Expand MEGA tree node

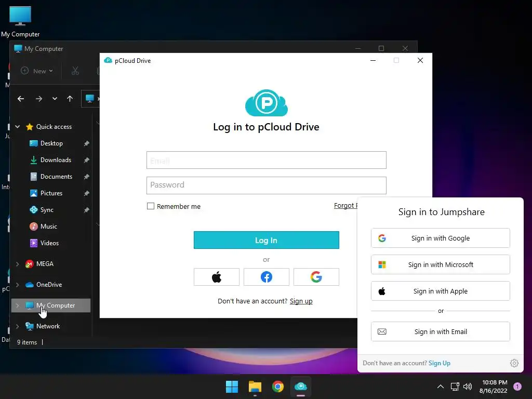click(x=17, y=264)
